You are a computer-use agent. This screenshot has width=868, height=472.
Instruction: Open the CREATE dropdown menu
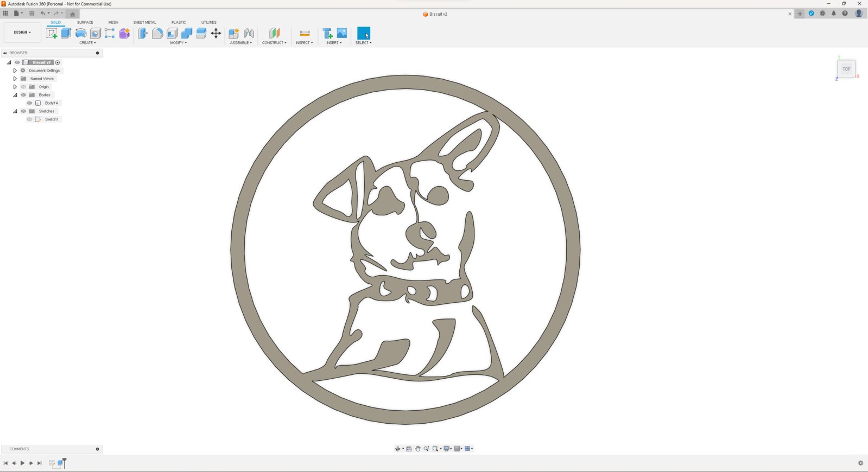tap(87, 43)
